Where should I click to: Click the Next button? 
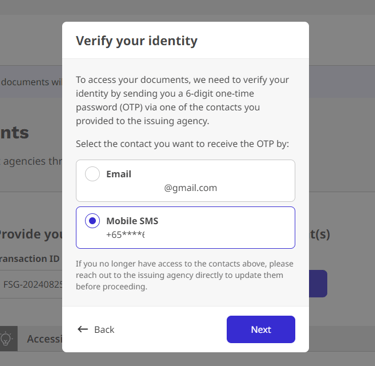tap(261, 329)
